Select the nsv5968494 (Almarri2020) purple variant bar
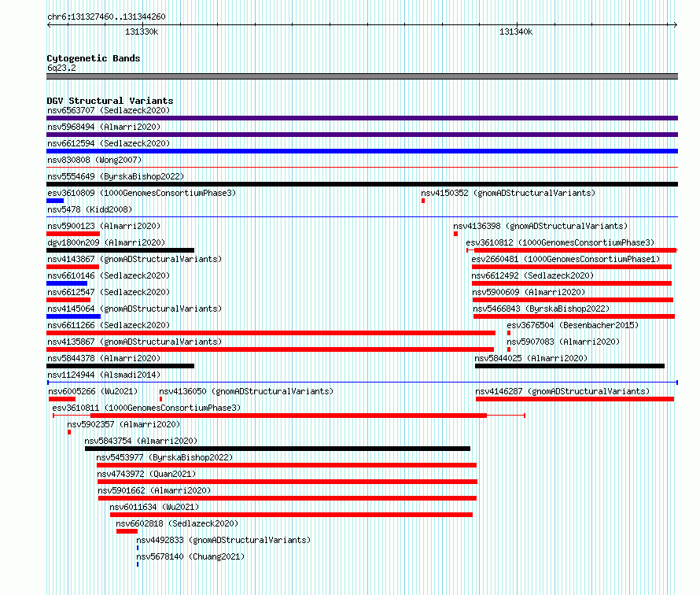This screenshot has height=595, width=700. 362,135
